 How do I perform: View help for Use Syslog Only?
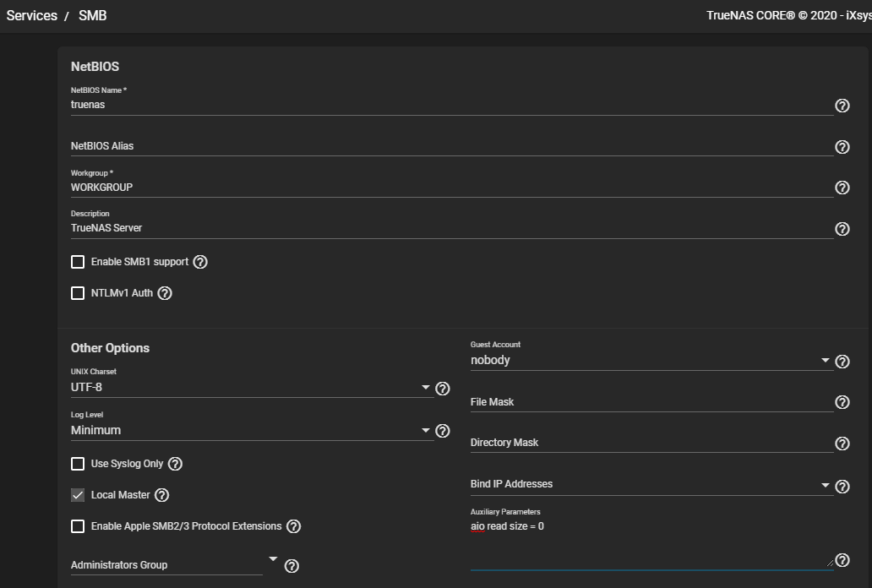point(175,464)
